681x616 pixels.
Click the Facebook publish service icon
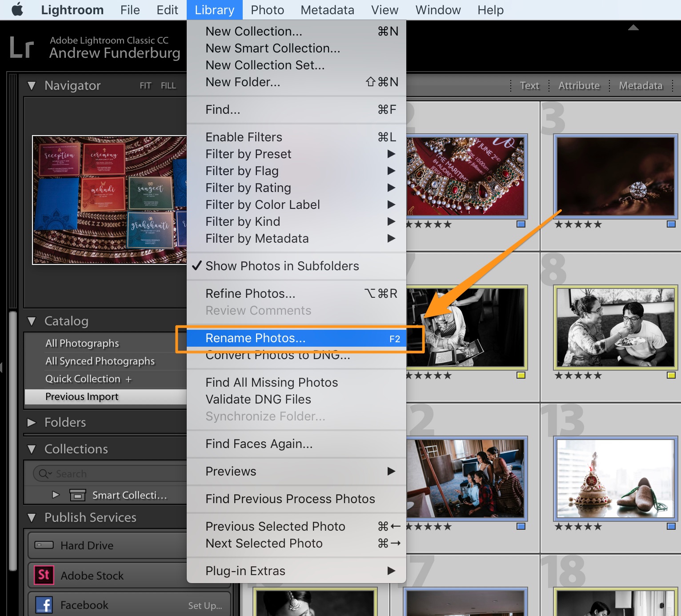[x=44, y=605]
